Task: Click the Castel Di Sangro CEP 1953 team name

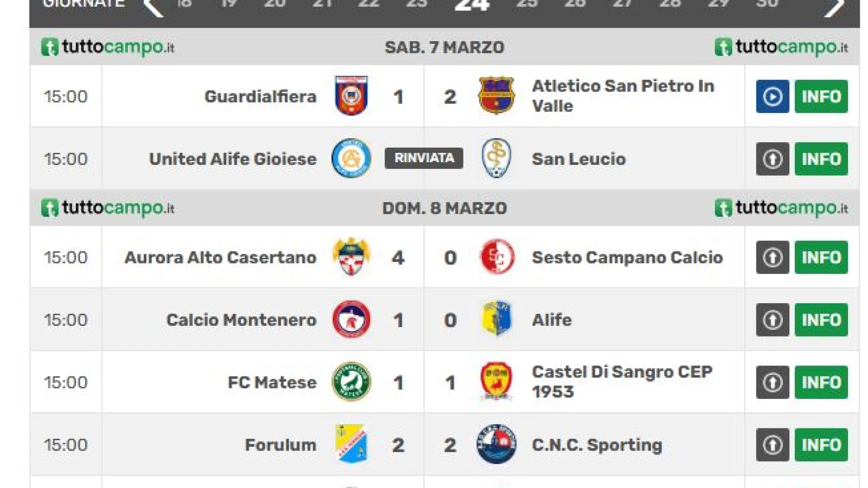Action: [x=622, y=382]
